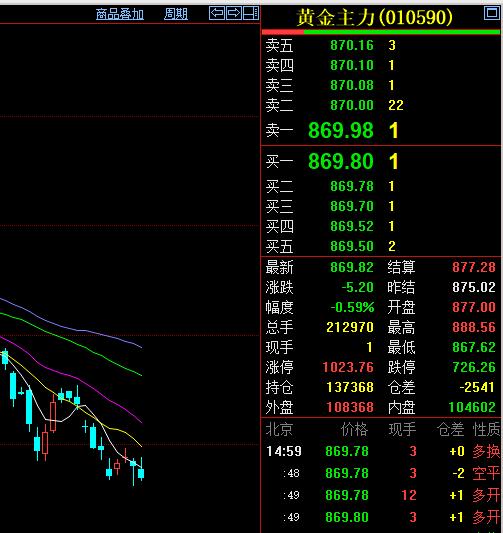
Task: Click the 跌停 value 726.26
Action: tap(474, 367)
